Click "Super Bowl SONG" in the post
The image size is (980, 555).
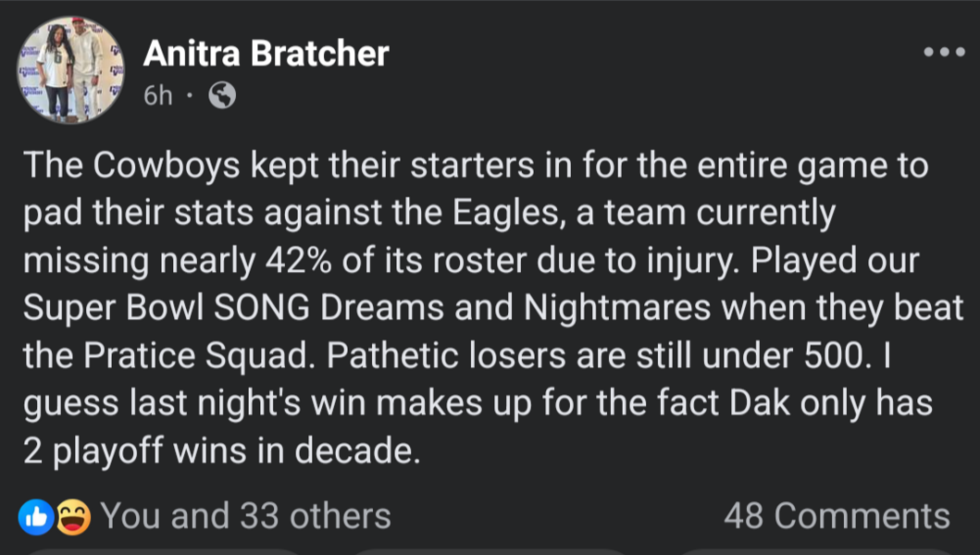click(x=167, y=308)
